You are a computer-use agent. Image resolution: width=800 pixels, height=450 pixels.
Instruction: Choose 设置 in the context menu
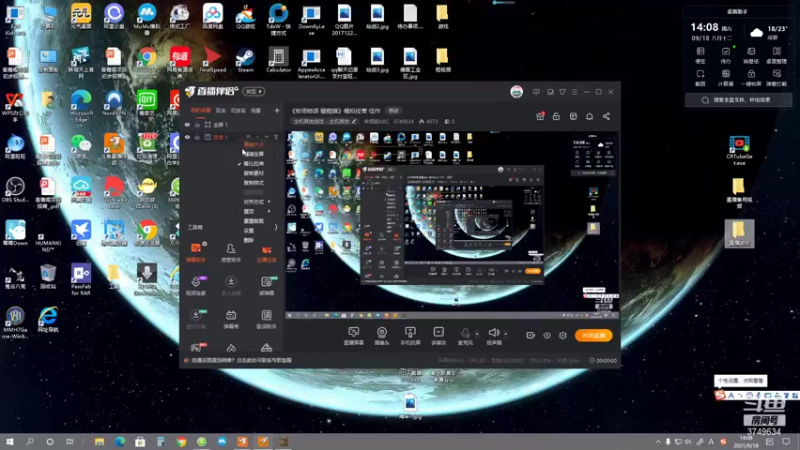[249, 231]
